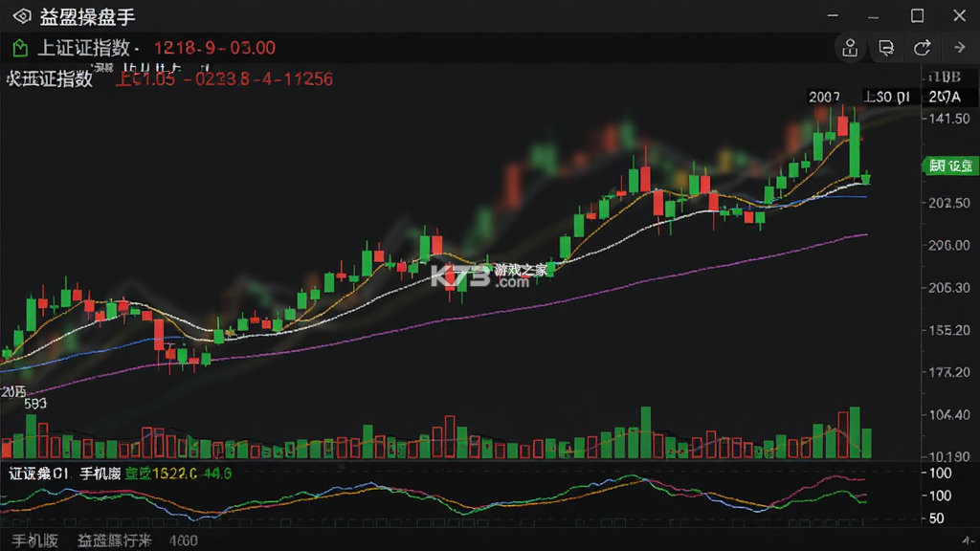The width and height of the screenshot is (980, 551).
Task: Click the 141.50 price axis label
Action: click(949, 119)
